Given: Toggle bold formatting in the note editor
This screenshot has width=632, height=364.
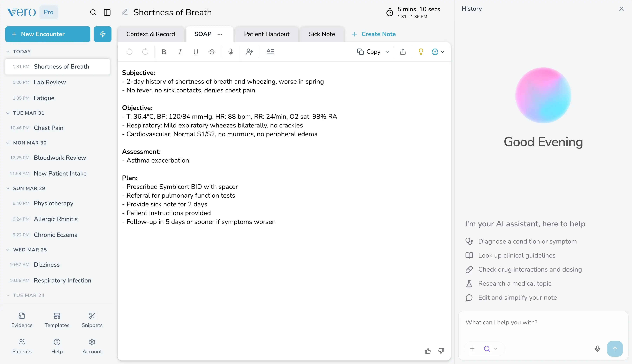Looking at the screenshot, I should [x=164, y=52].
